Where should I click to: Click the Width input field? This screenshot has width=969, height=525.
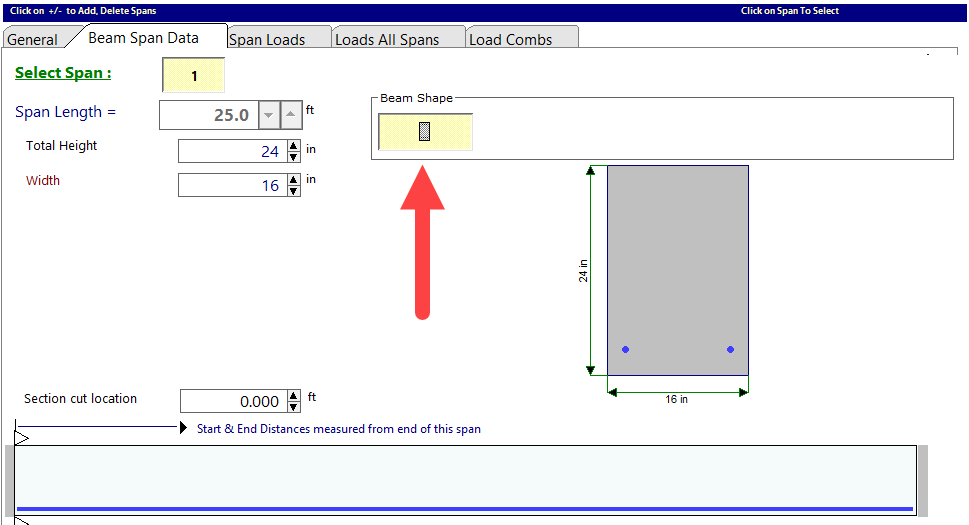pyautogui.click(x=231, y=185)
